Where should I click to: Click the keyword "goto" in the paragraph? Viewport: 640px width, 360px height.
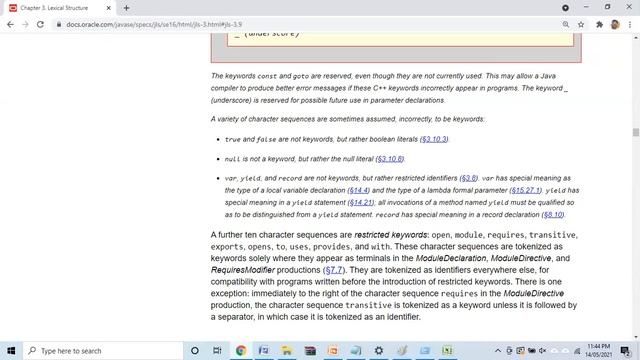[x=301, y=76]
